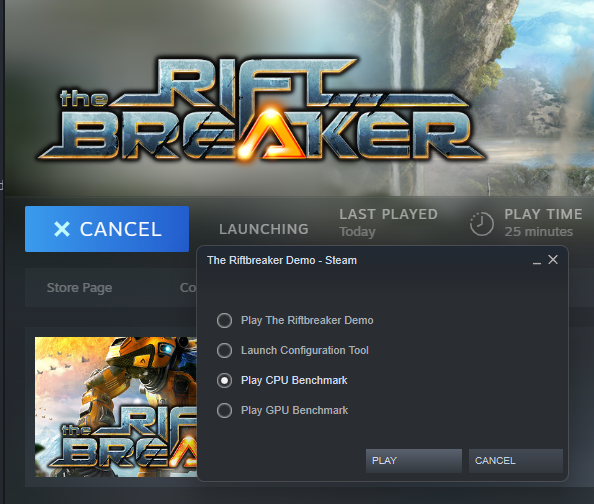The height and width of the screenshot is (504, 594).
Task: Click the LAUNCHING status text
Action: point(264,229)
